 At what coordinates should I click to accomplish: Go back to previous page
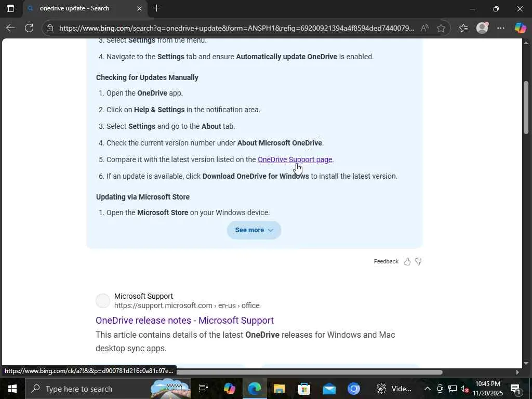point(10,28)
